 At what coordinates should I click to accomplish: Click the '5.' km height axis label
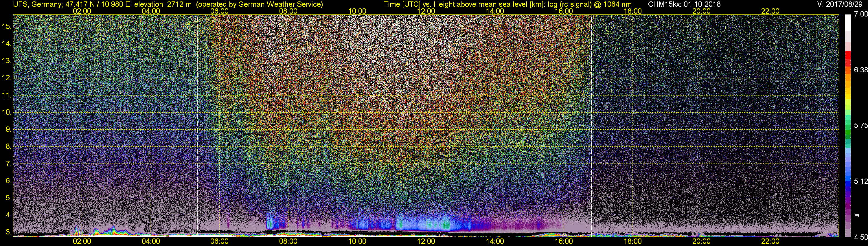pyautogui.click(x=8, y=198)
